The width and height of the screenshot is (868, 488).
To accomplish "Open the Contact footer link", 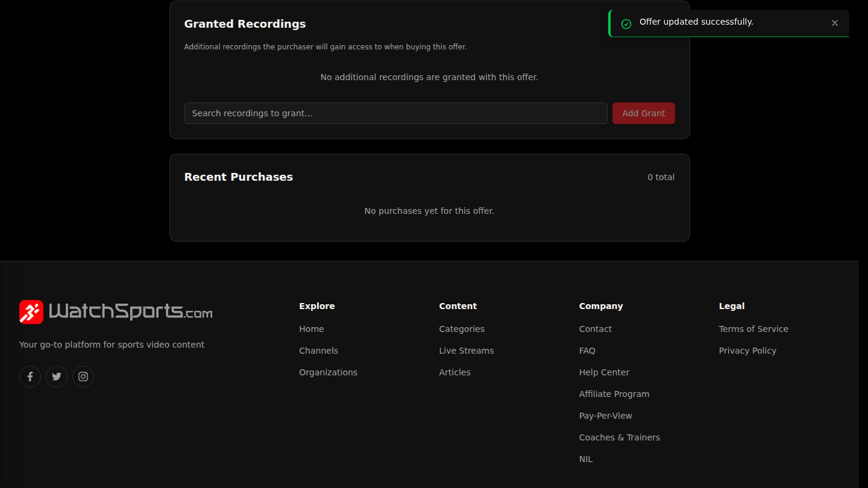I will pos(596,329).
